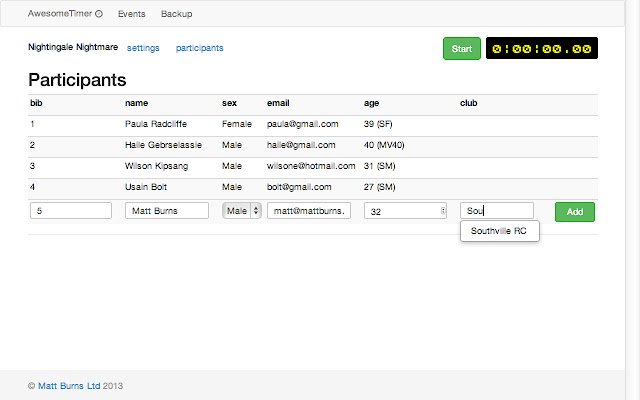
Task: Click the age cell 31 (SM)
Action: [x=379, y=166]
